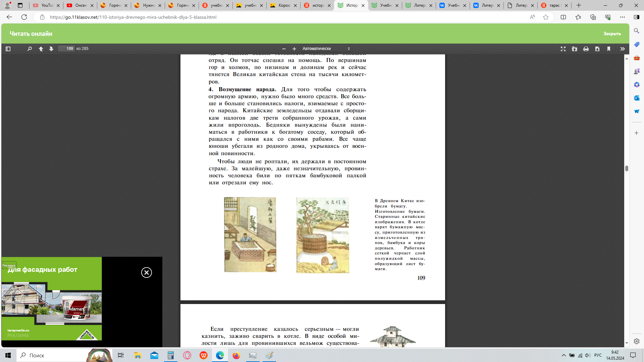Screen dimensions: 644x362
Task: Switch to the YouTube tab
Action: 46,5
